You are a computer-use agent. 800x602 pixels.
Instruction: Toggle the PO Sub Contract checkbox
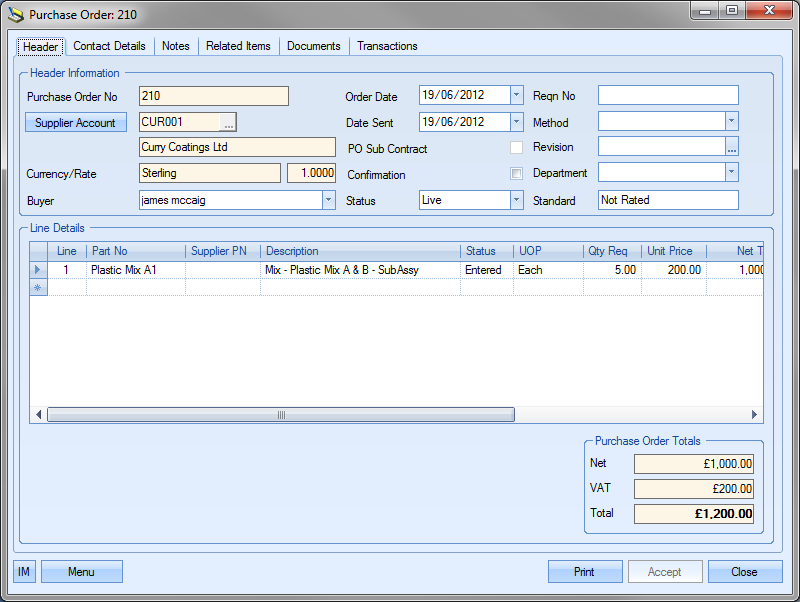click(x=516, y=148)
